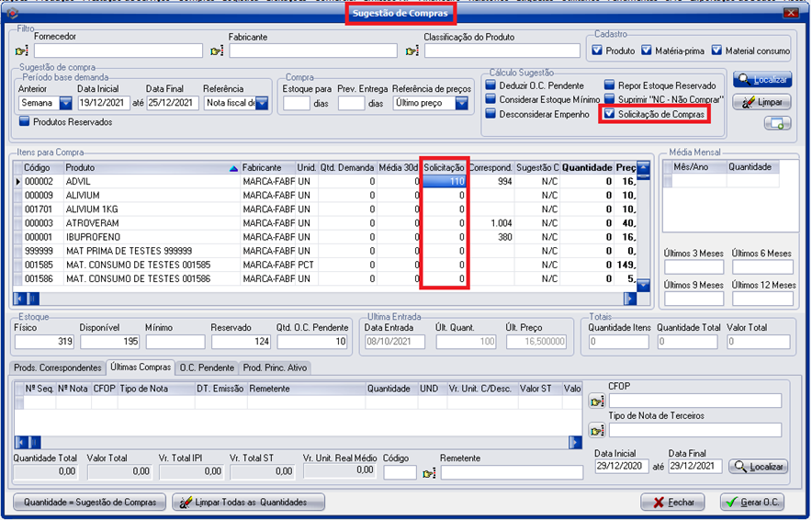Open Tipo de Nota de Terceiros lookup
Viewport: 812px width, 520px height.
click(598, 431)
